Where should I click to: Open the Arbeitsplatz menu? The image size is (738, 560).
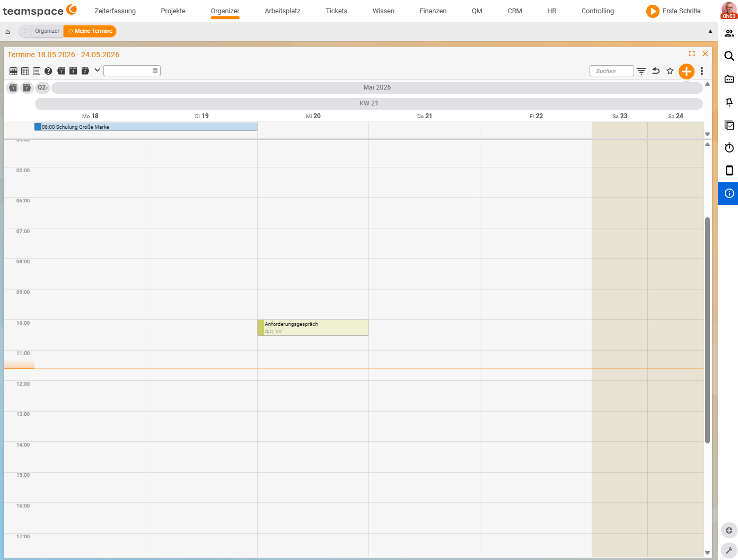(x=283, y=11)
